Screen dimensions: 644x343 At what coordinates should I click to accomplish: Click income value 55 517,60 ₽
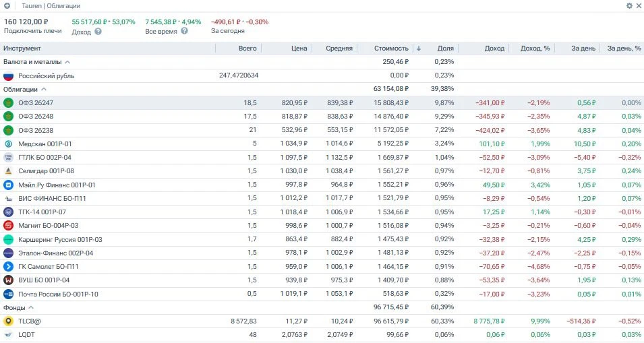(x=90, y=22)
